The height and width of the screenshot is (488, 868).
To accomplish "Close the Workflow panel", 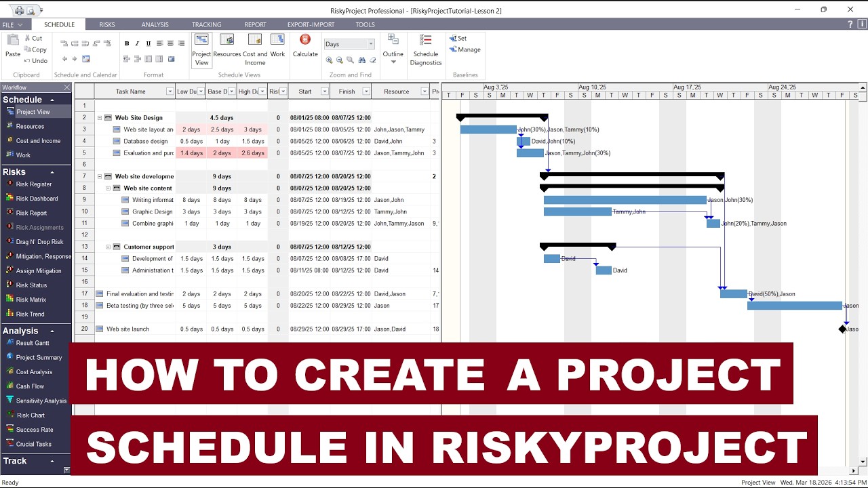I will [66, 87].
